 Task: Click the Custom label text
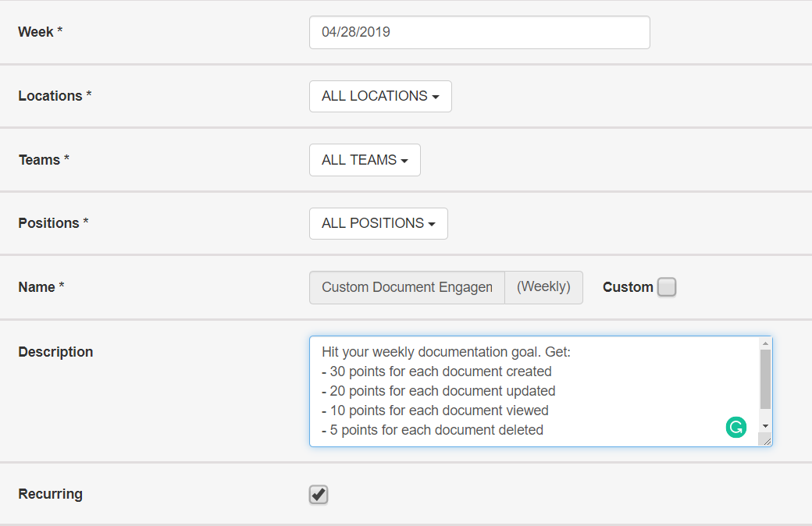tap(628, 287)
